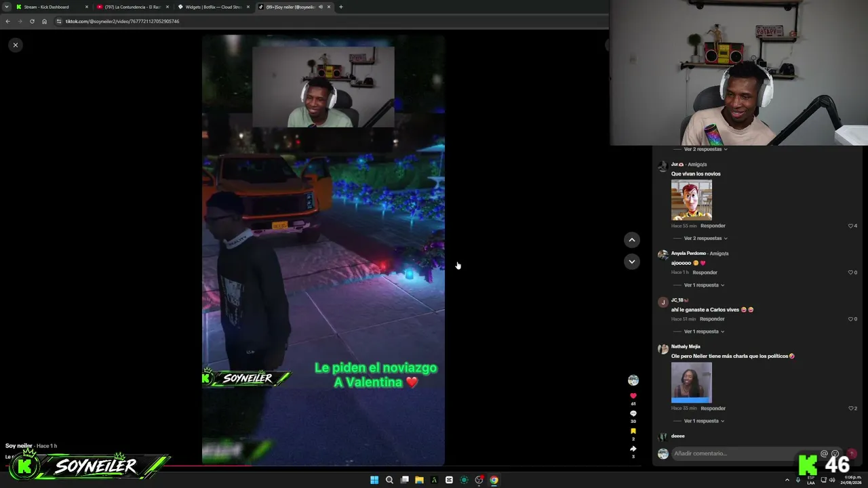The height and width of the screenshot is (488, 868).
Task: Open the tab search dropdown
Action: click(6, 7)
